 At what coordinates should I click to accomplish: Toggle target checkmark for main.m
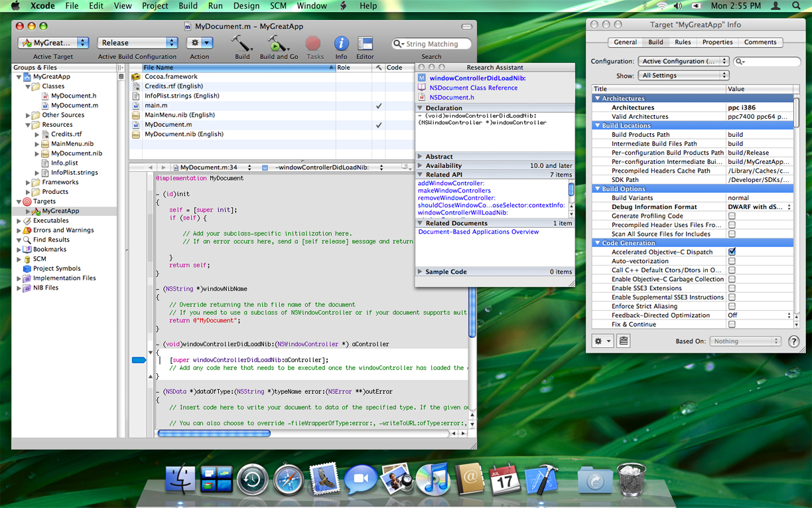tap(379, 106)
